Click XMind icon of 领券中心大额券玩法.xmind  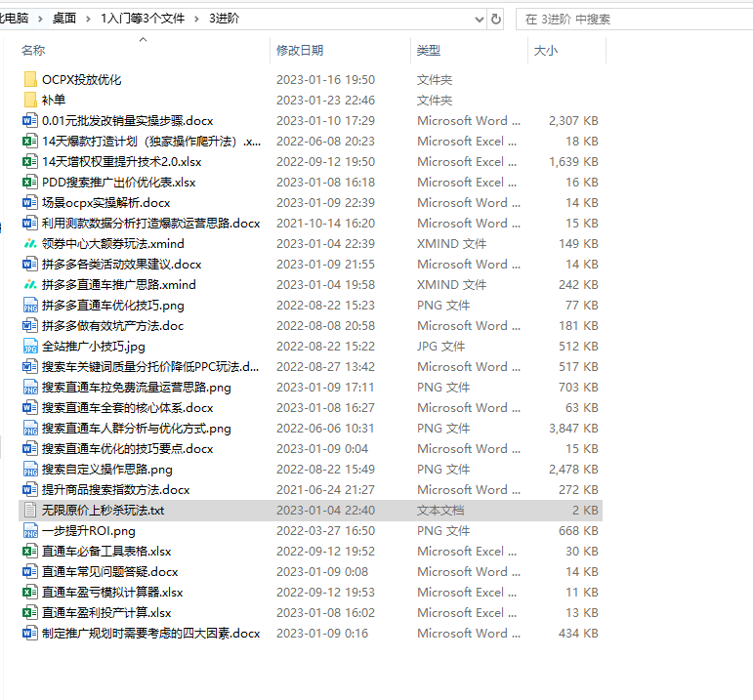click(30, 244)
